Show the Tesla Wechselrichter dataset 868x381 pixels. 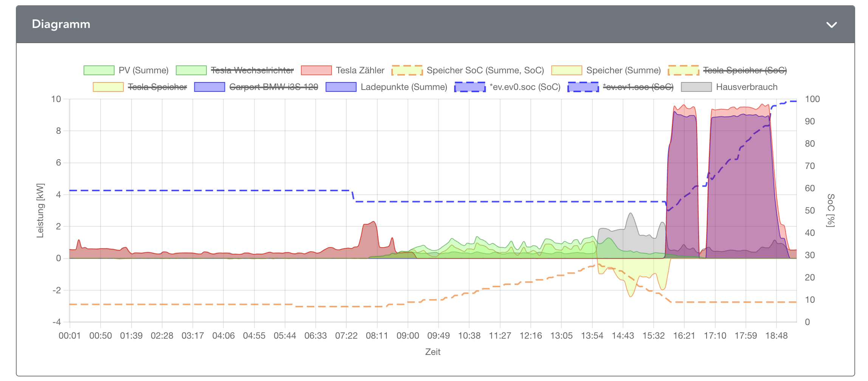pos(252,71)
